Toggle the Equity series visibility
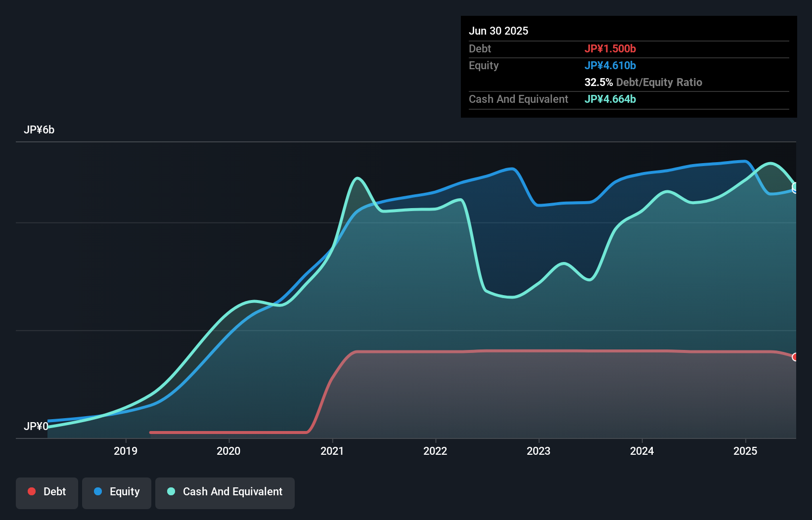 coord(117,492)
